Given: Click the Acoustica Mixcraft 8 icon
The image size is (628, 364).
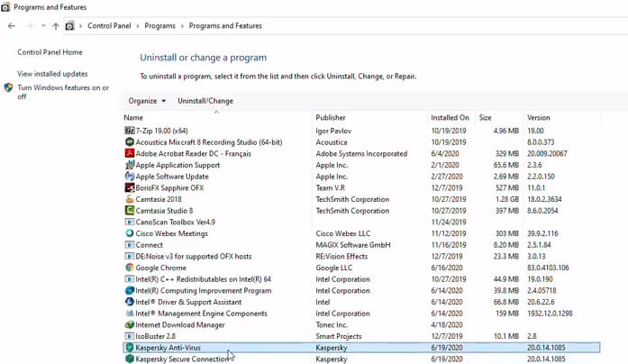Looking at the screenshot, I should (130, 141).
